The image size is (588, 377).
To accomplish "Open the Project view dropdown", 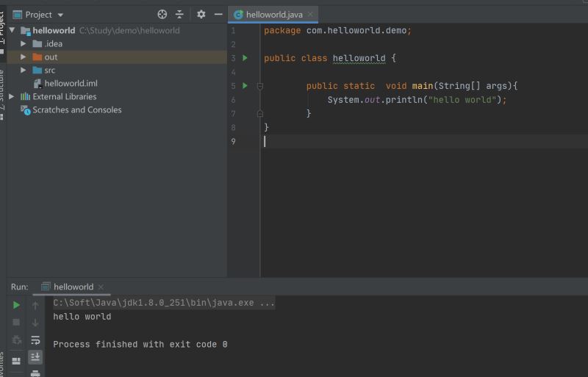I will point(60,15).
